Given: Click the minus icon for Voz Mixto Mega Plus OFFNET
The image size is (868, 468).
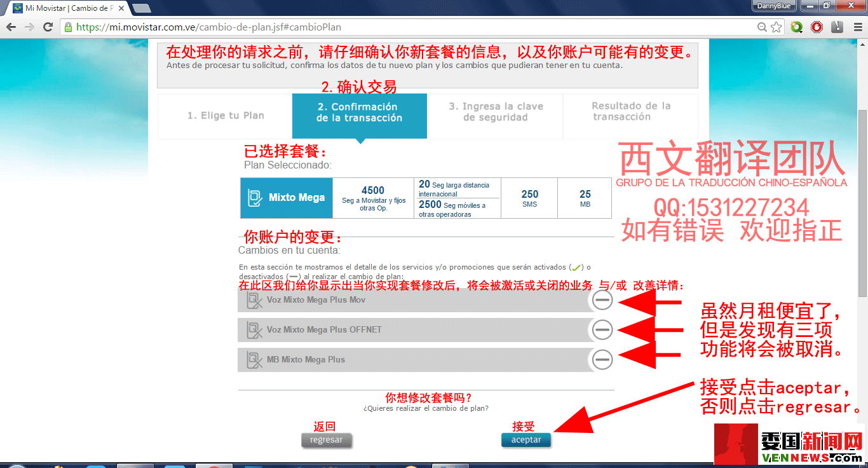Looking at the screenshot, I should [602, 329].
